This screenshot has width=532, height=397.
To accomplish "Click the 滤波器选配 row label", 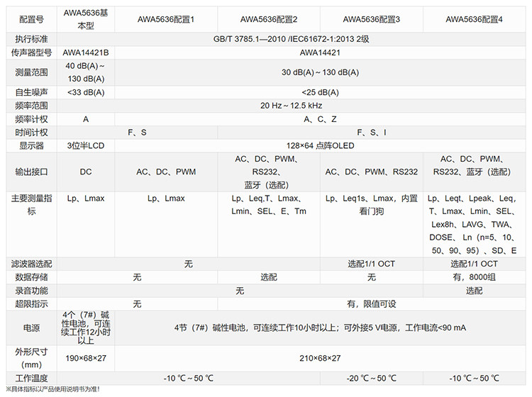I will click(31, 264).
